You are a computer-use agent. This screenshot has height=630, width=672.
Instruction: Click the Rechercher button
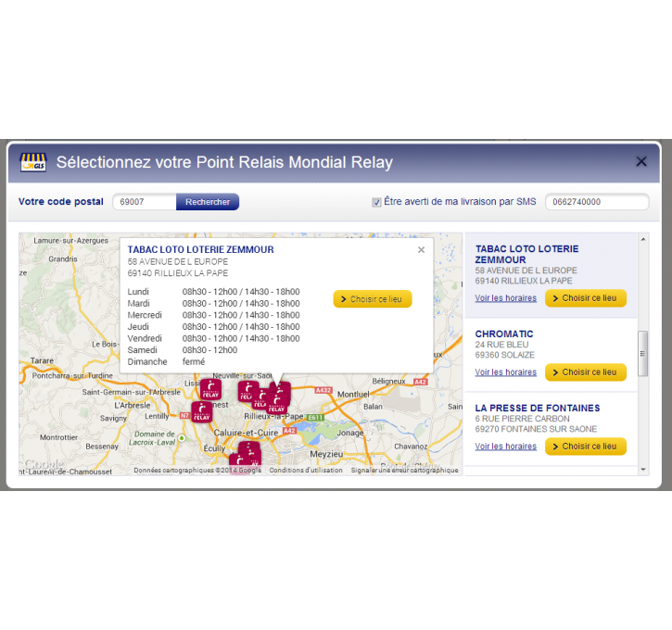pyautogui.click(x=208, y=202)
